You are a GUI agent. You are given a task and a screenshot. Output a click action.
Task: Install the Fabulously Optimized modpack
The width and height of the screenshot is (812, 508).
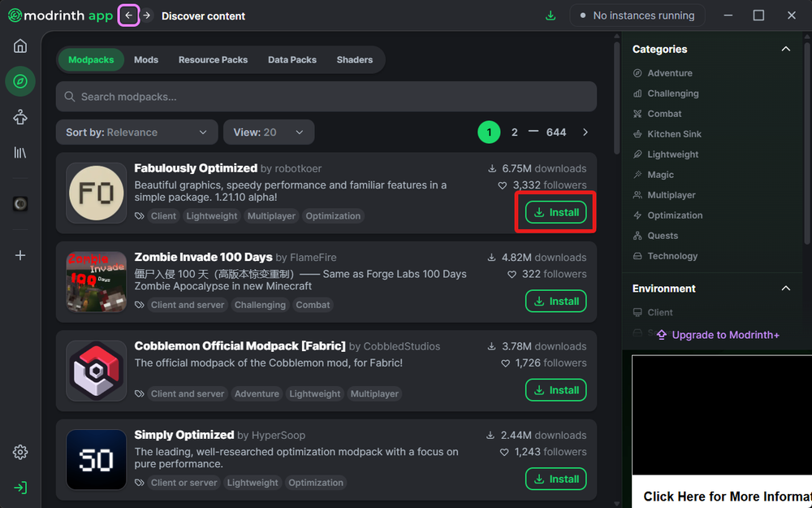pos(555,211)
